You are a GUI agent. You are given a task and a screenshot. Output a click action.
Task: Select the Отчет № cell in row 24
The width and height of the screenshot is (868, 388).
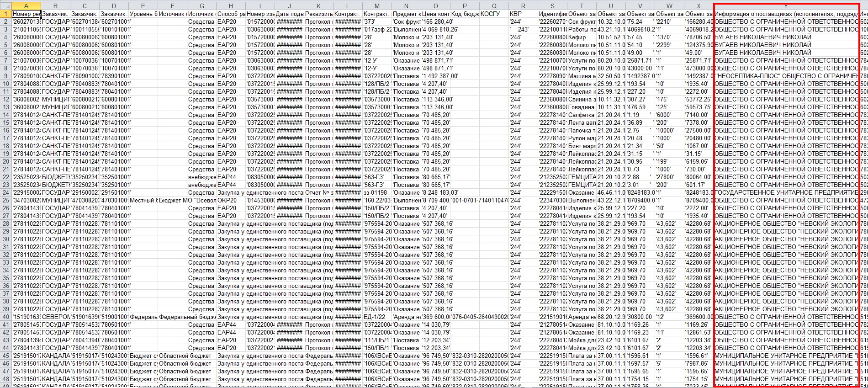(x=318, y=192)
